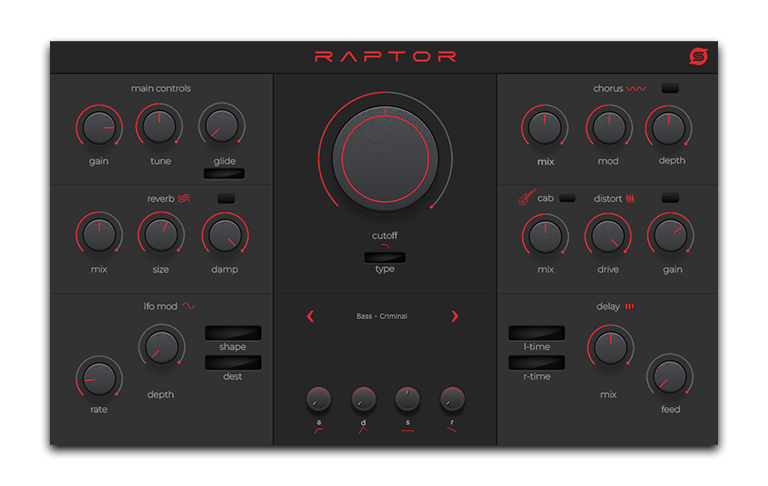Open the delay l-time selector
Viewport: 768px width, 486px height.
point(536,333)
